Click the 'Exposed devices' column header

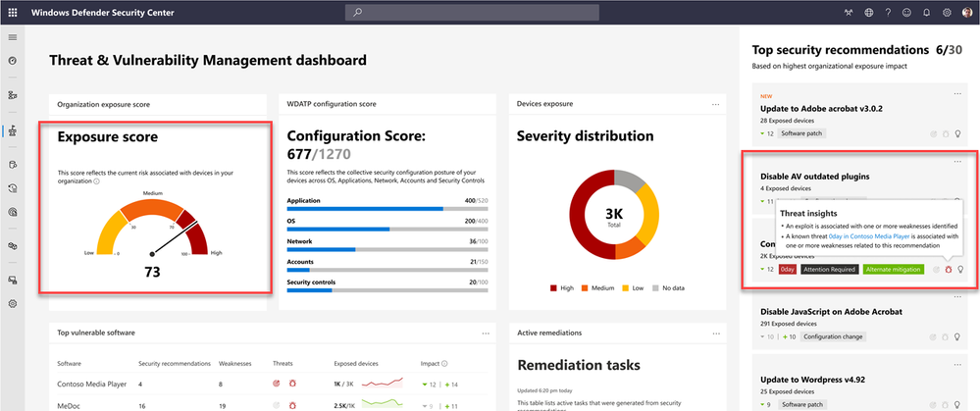coord(356,363)
